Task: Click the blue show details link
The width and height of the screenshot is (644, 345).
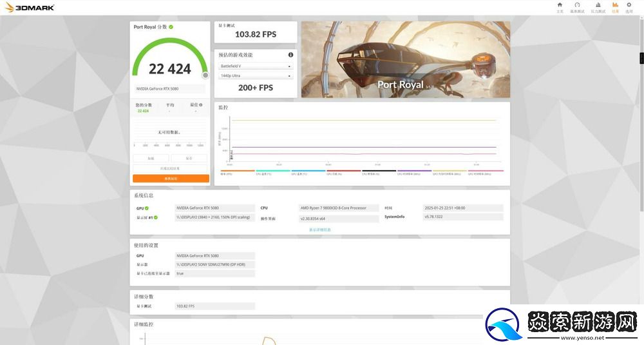Action: [320, 230]
